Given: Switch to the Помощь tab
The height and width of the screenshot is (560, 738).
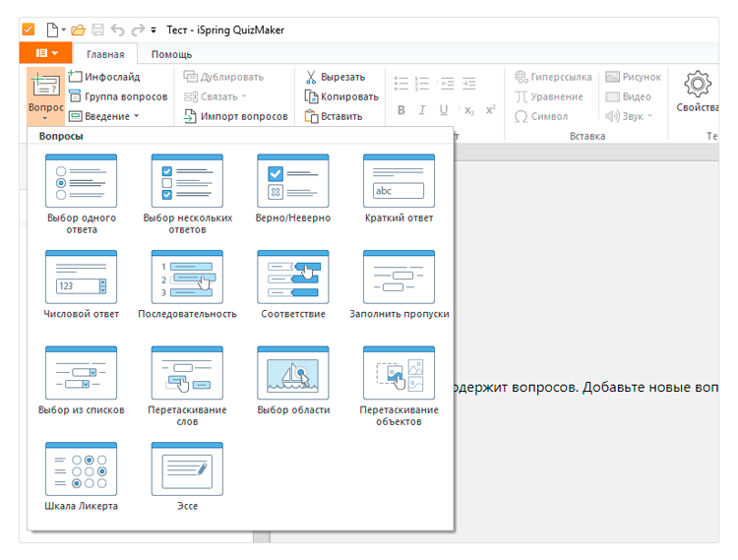Looking at the screenshot, I should click(x=172, y=54).
